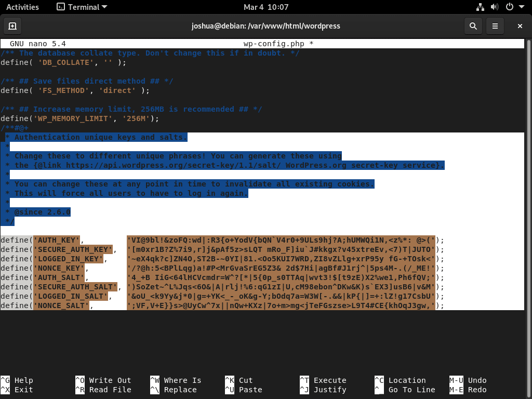Click ^T Execute shortcut
Screen dimensions: 532x399
pyautogui.click(x=323, y=380)
